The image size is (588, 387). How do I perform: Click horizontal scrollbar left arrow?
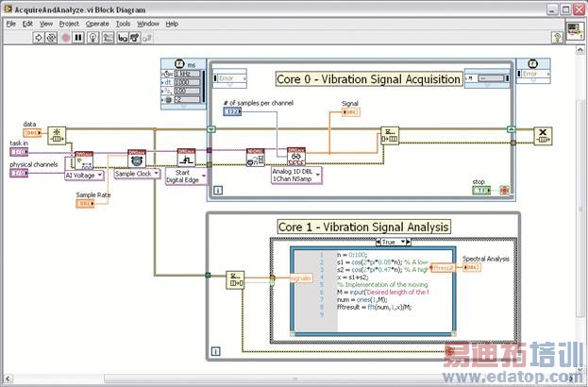point(8,379)
